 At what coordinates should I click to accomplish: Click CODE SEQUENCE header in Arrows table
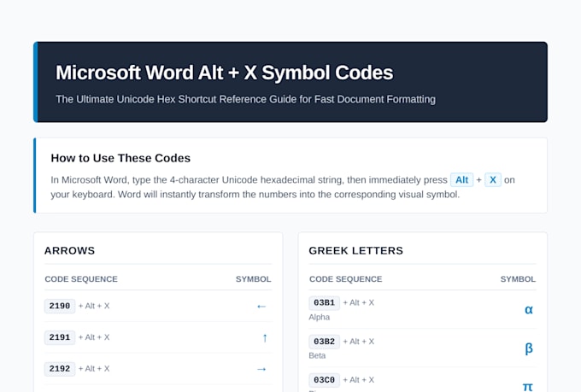point(81,279)
